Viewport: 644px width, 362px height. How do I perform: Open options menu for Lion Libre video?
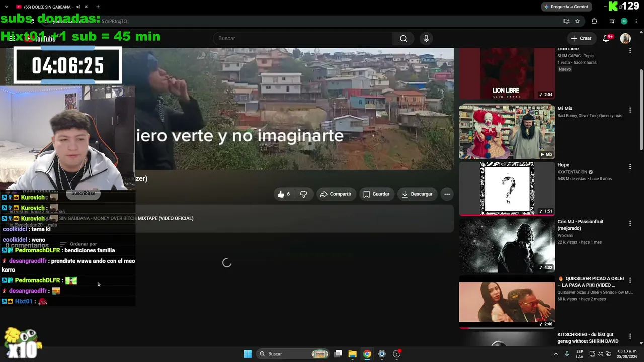(630, 50)
